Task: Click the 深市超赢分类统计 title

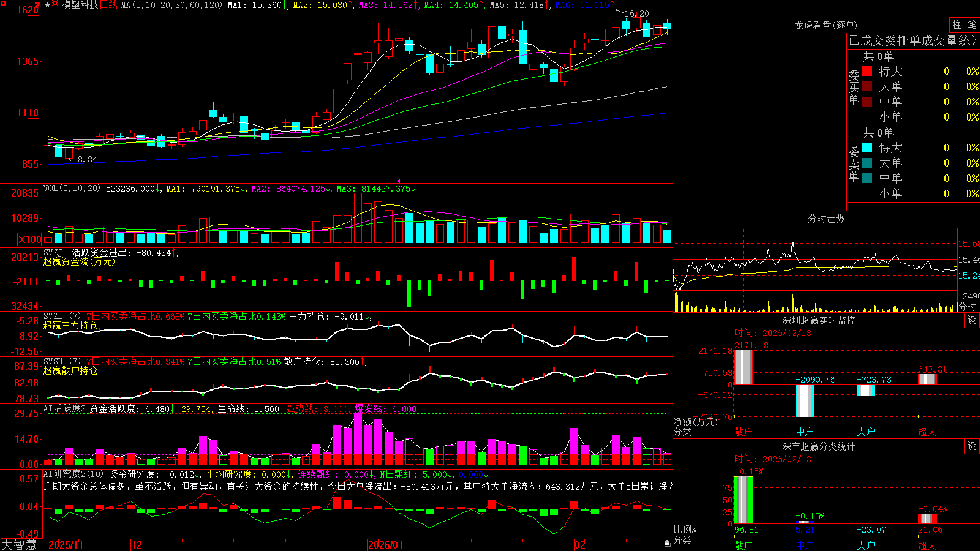Action: [x=819, y=446]
